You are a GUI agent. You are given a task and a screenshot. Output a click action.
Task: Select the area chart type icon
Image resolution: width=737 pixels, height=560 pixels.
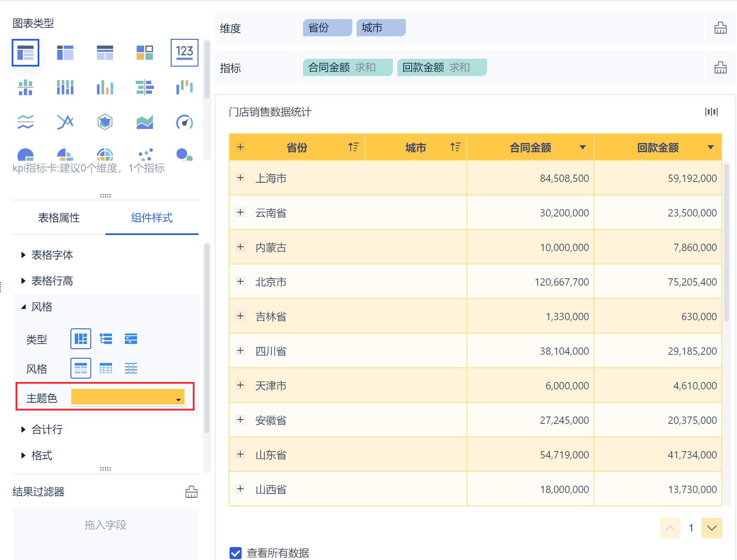[x=145, y=122]
